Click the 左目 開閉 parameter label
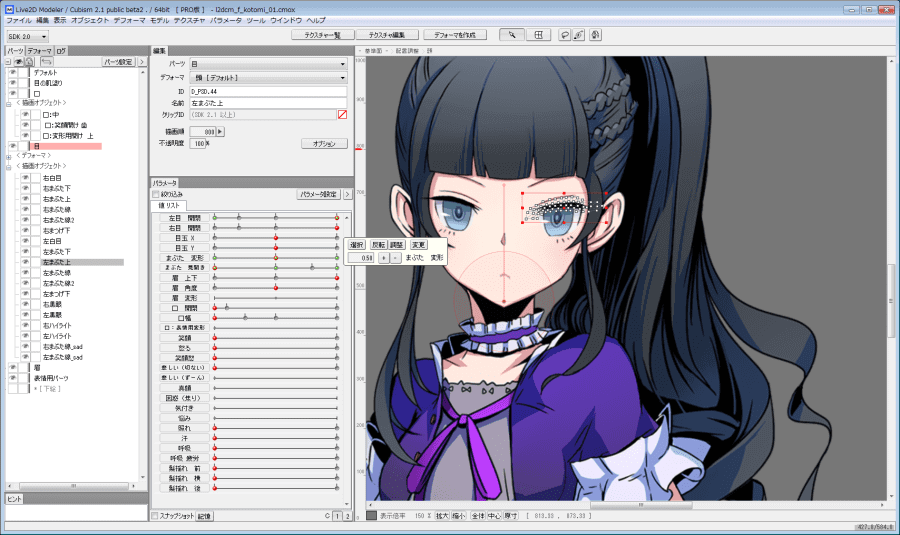This screenshot has height=535, width=900. click(185, 218)
